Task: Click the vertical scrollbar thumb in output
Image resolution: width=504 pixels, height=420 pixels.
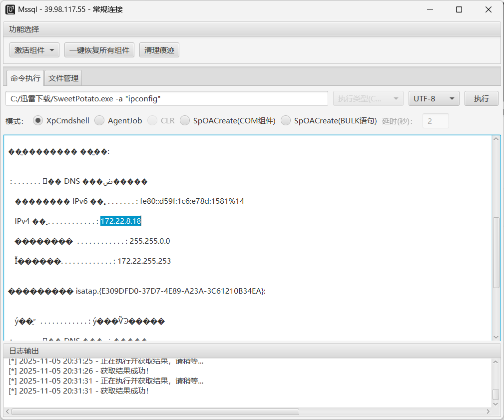Action: click(x=496, y=252)
